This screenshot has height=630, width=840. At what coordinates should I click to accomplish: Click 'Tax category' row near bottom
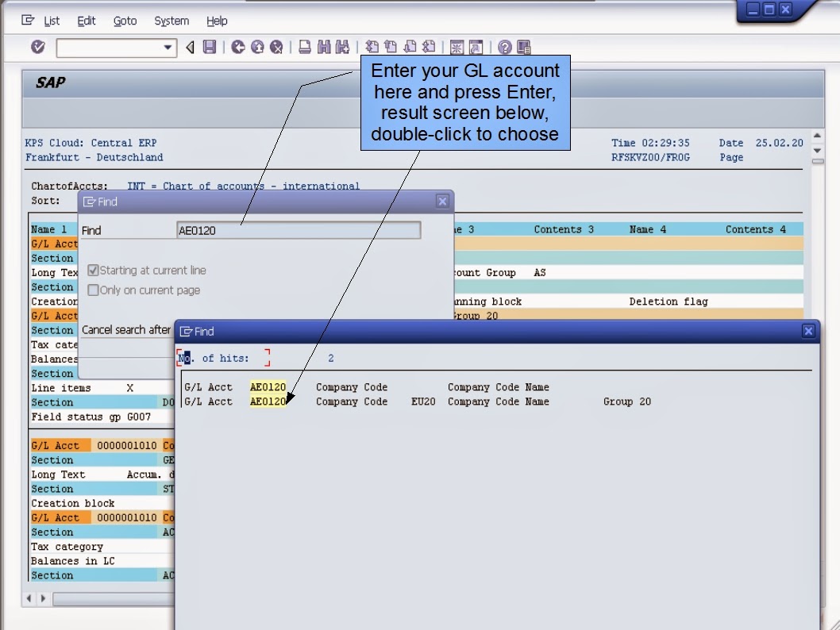click(102, 547)
